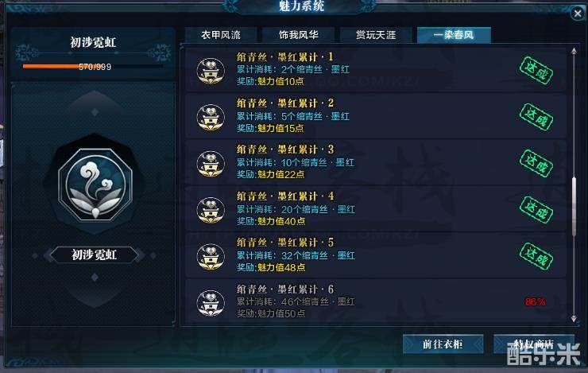Image resolution: width=588 pixels, height=373 pixels.
Task: Click the 达成 stamp on 累计·1 row
Action: click(536, 70)
